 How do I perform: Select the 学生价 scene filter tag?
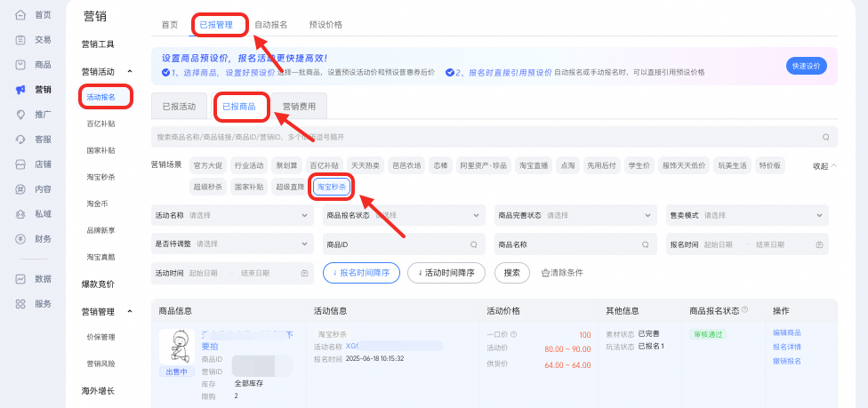tap(639, 165)
